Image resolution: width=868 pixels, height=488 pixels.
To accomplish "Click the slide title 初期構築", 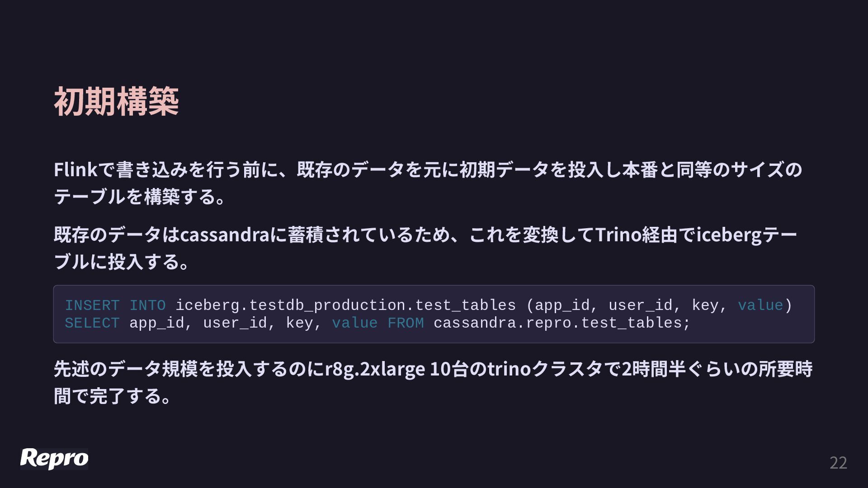I will click(x=116, y=102).
